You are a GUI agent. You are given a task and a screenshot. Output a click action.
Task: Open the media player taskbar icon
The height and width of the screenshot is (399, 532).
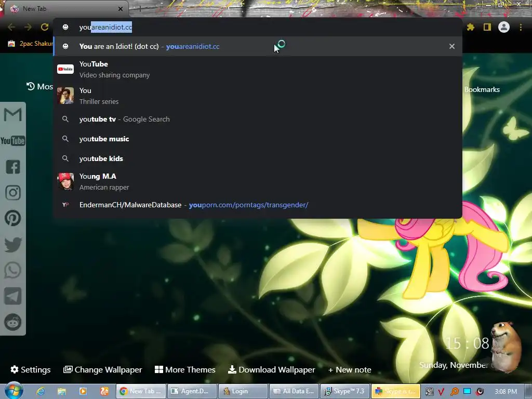tap(83, 391)
